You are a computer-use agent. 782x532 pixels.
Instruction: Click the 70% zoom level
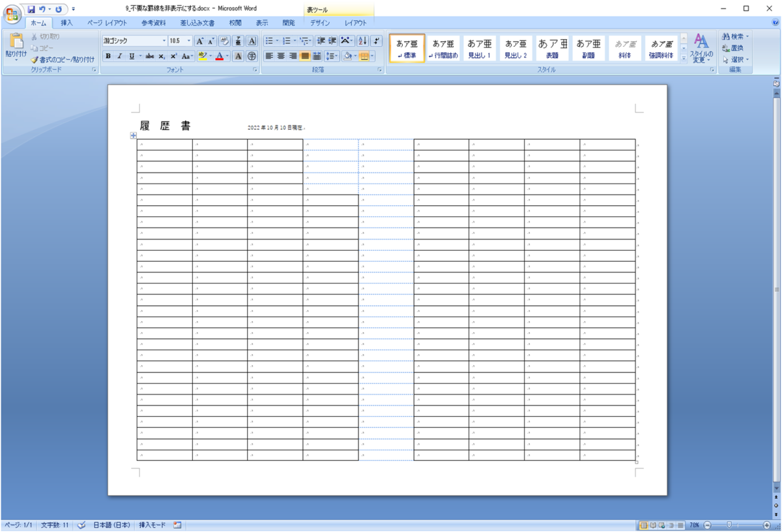click(695, 525)
